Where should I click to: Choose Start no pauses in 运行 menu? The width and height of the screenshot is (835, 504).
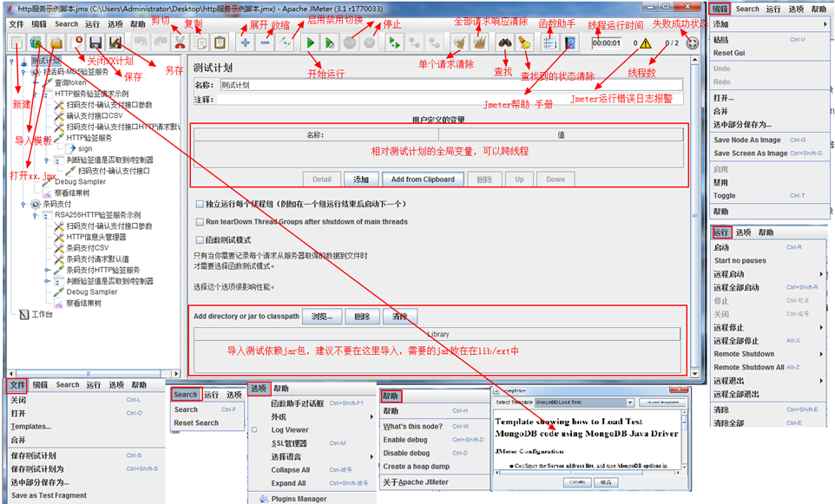click(740, 260)
